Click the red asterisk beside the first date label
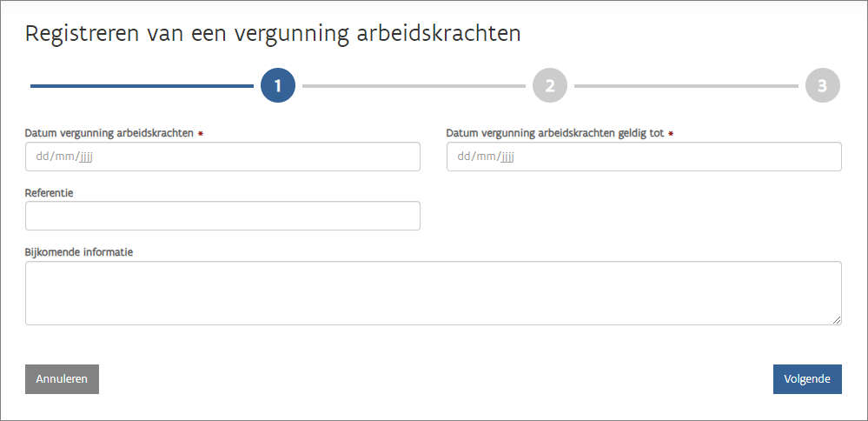Screen dimensions: 868x421 pos(201,134)
